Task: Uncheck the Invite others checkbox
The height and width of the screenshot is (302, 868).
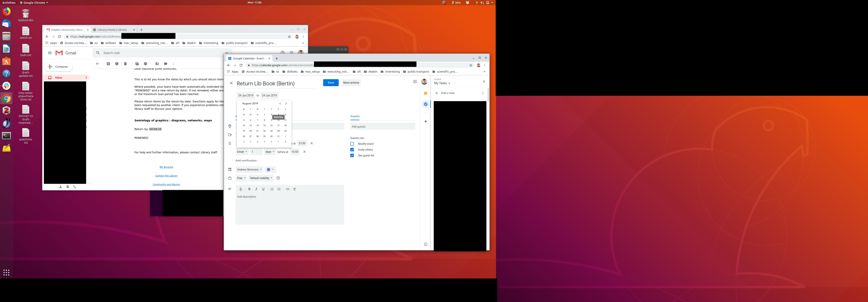Action: click(352, 150)
